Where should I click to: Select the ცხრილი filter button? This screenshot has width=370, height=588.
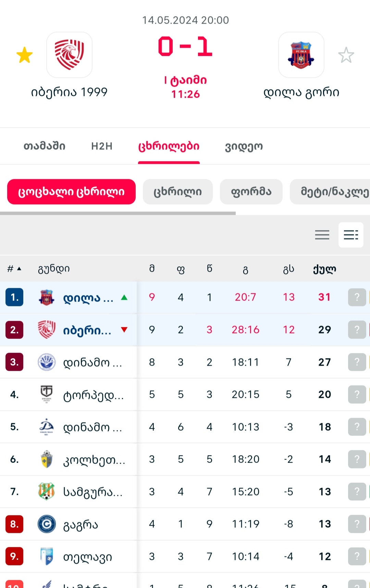(177, 192)
